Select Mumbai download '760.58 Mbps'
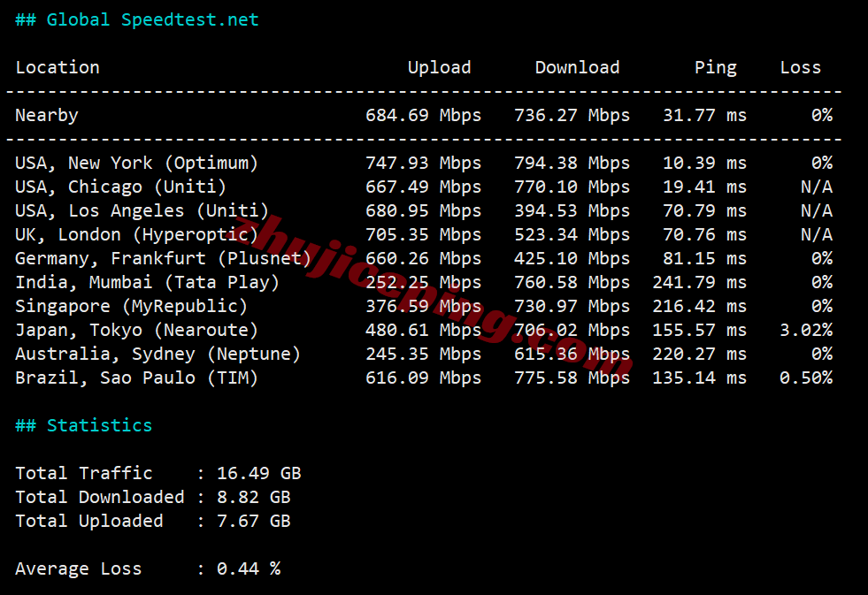Screen dimensions: 868x595 click(572, 282)
